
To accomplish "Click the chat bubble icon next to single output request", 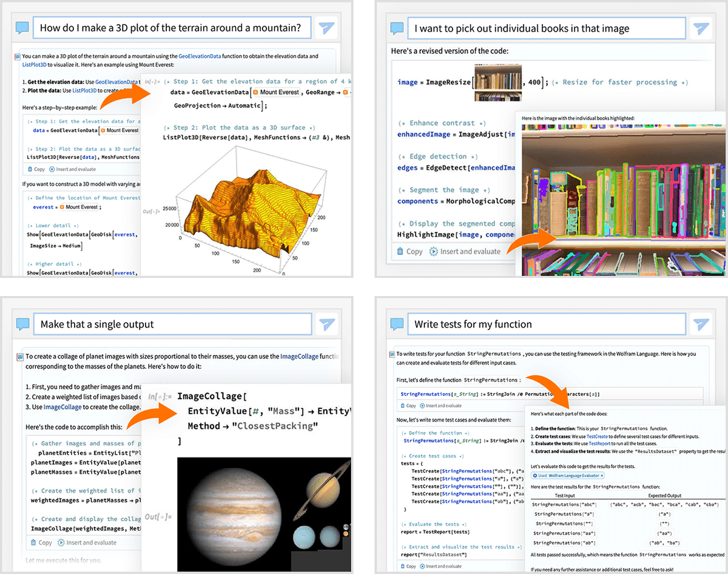I will point(22,323).
